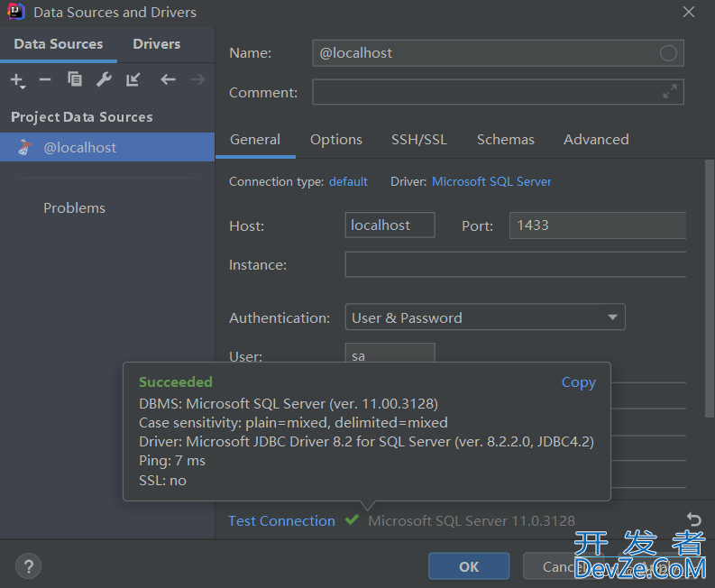The image size is (715, 588).
Task: Select the Problems entry in sidebar
Action: [x=74, y=208]
